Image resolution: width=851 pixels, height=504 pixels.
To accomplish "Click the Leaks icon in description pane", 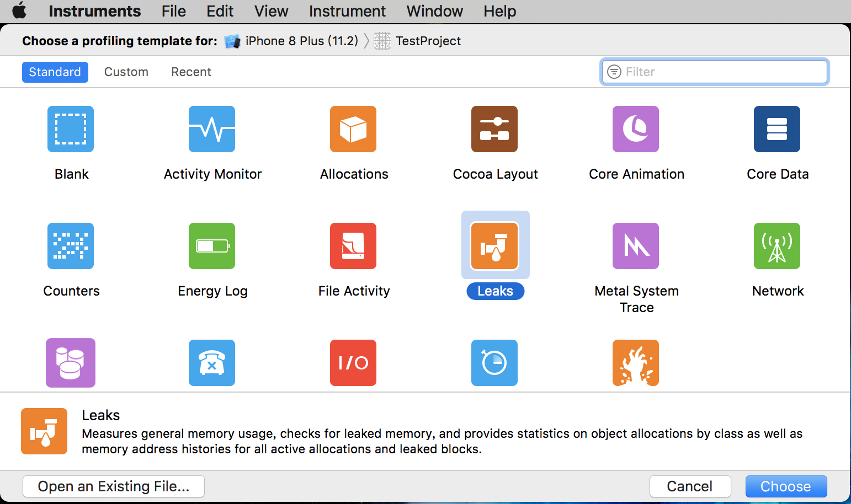I will [x=44, y=431].
